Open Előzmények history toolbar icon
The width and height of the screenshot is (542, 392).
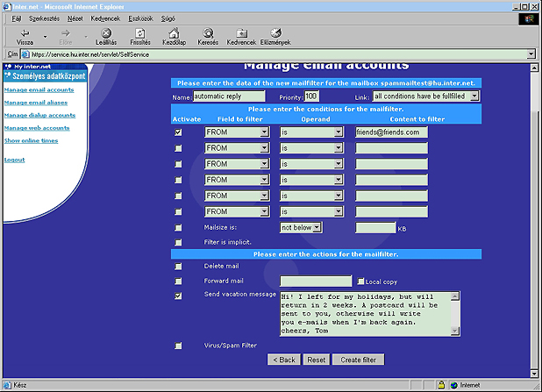coord(277,32)
